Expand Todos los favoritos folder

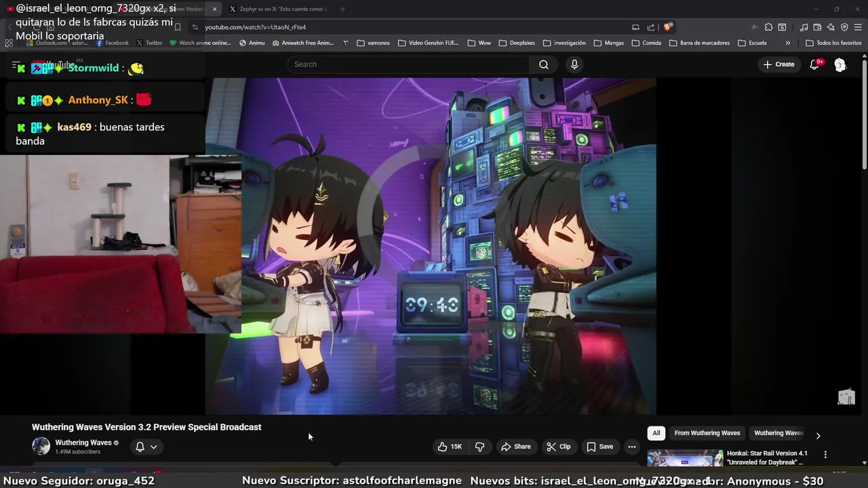click(x=833, y=43)
